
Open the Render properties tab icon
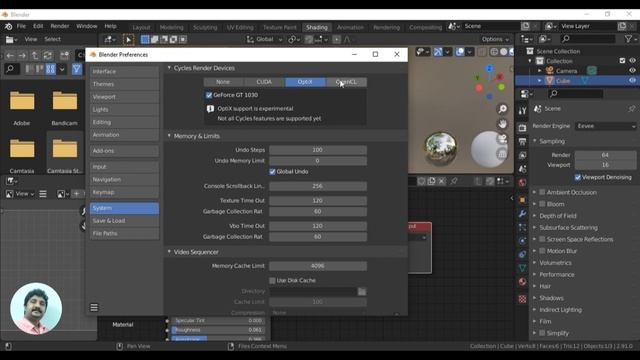[x=522, y=128]
